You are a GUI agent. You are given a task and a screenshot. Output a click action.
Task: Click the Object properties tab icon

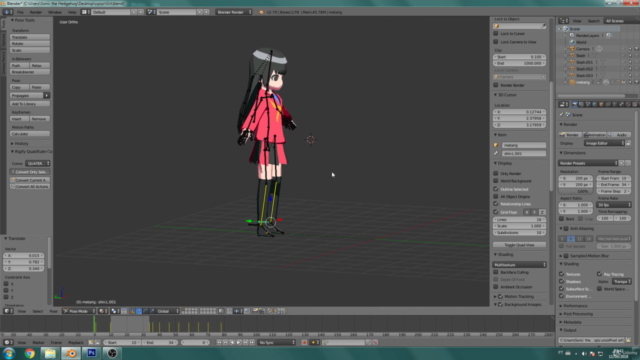pyautogui.click(x=601, y=104)
